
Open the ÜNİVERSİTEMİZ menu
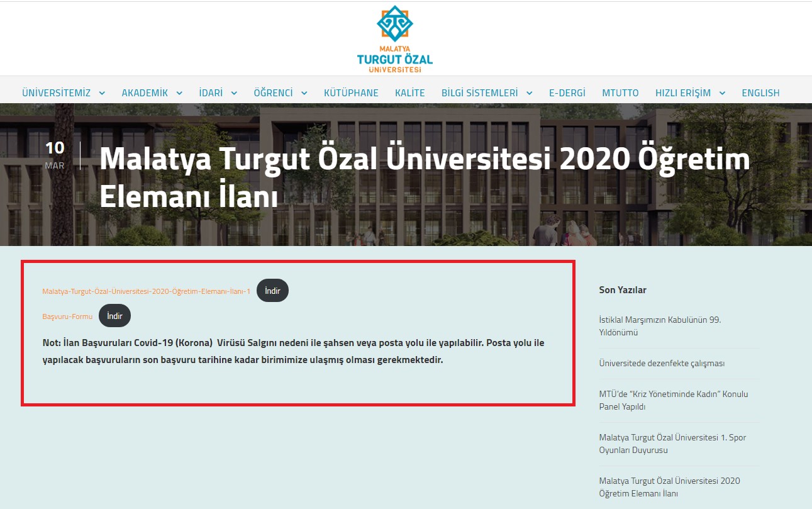point(57,92)
